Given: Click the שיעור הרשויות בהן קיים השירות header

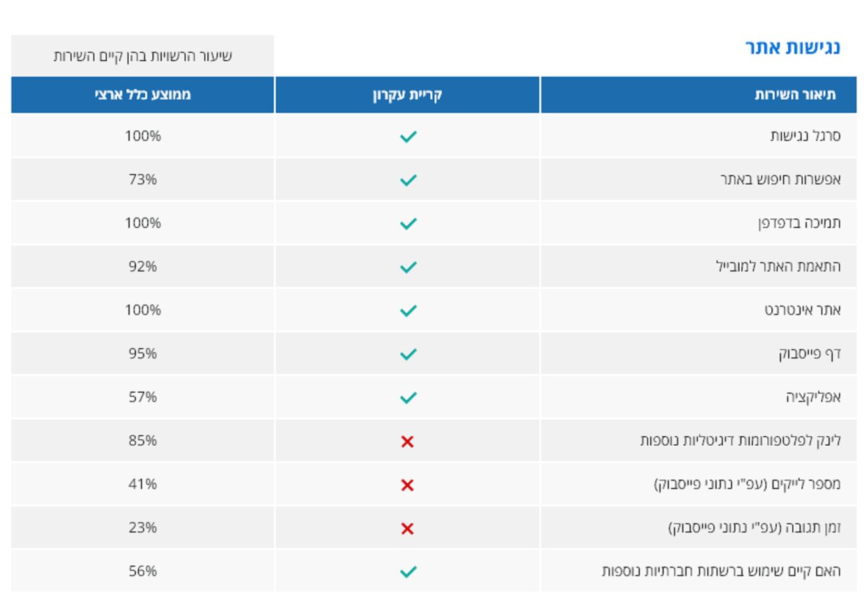Looking at the screenshot, I should [143, 56].
